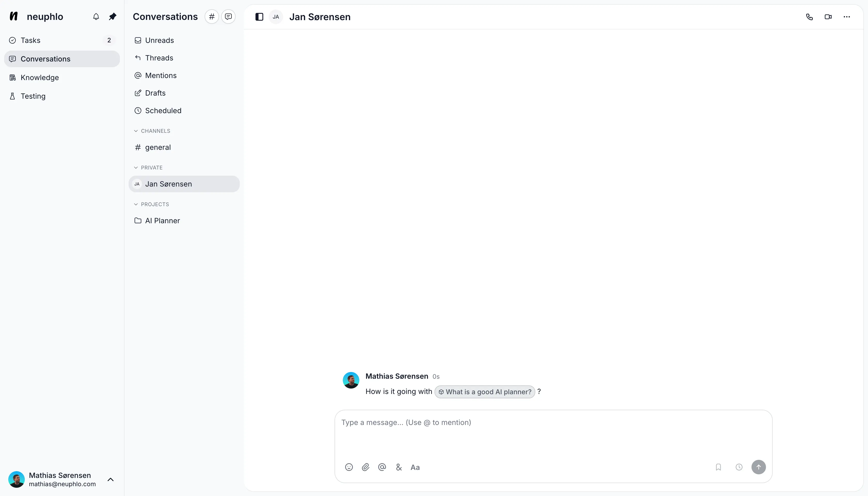The width and height of the screenshot is (868, 496).
Task: Start a video call from the header
Action: (828, 16)
